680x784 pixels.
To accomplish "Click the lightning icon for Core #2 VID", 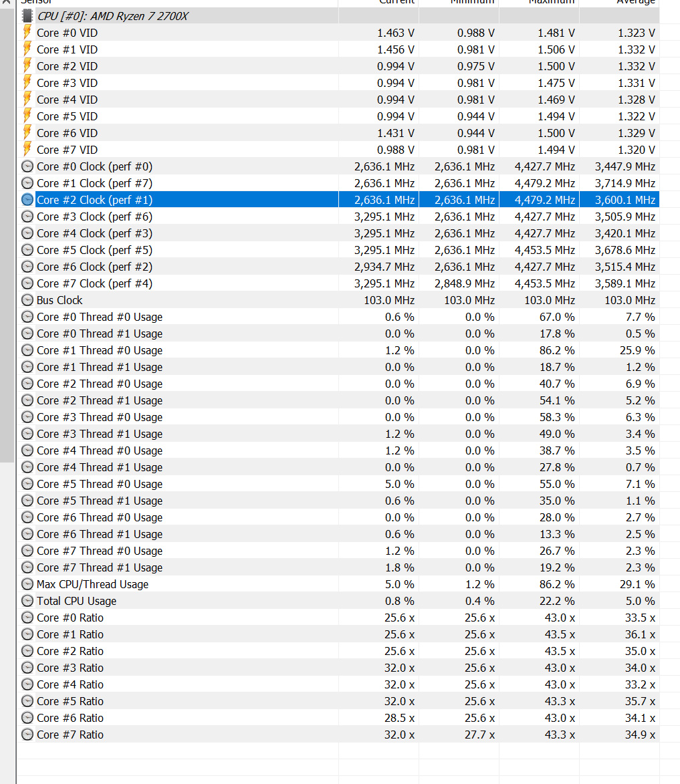I will [x=27, y=66].
